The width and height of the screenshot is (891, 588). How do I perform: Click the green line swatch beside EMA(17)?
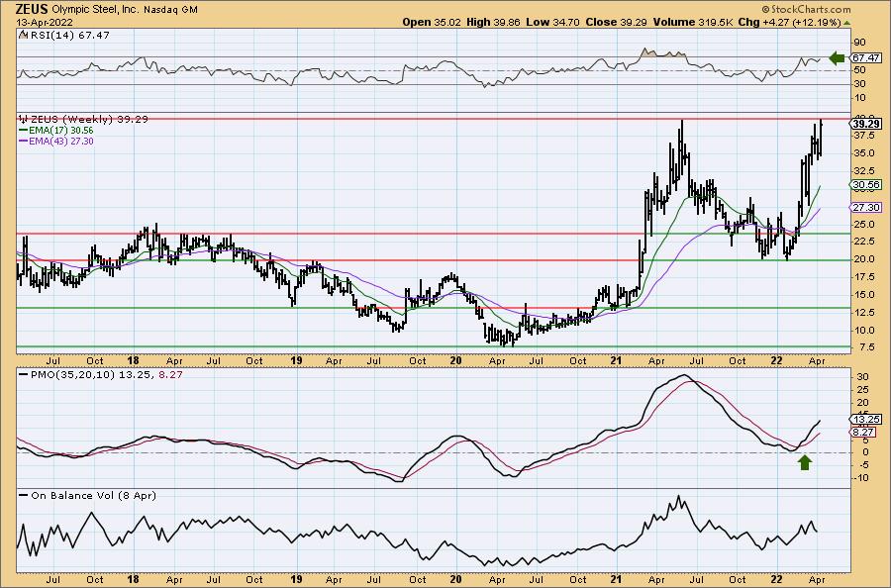point(23,131)
